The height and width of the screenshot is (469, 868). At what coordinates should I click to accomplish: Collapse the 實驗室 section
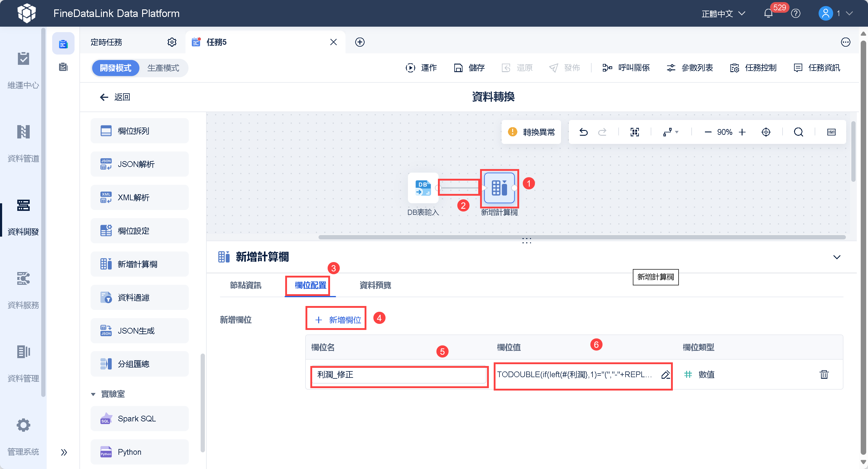pyautogui.click(x=93, y=394)
